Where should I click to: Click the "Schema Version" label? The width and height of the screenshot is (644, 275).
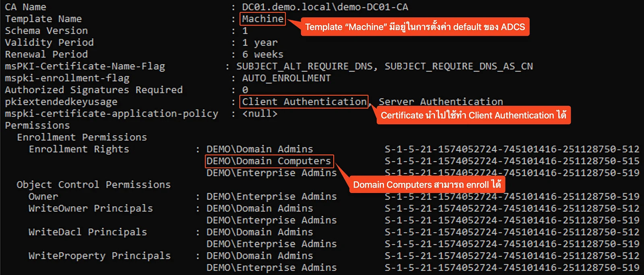46,31
